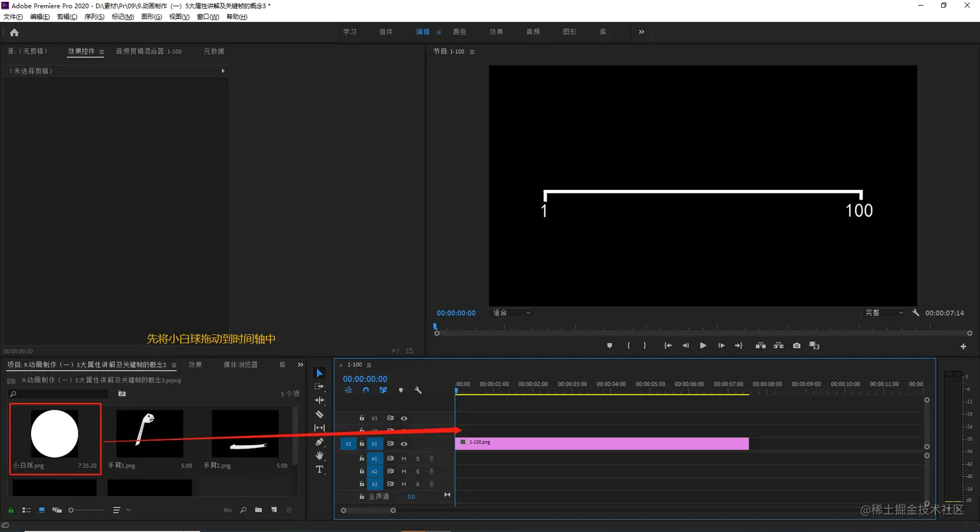This screenshot has width=980, height=532.
Task: Select the Type tool
Action: (319, 469)
